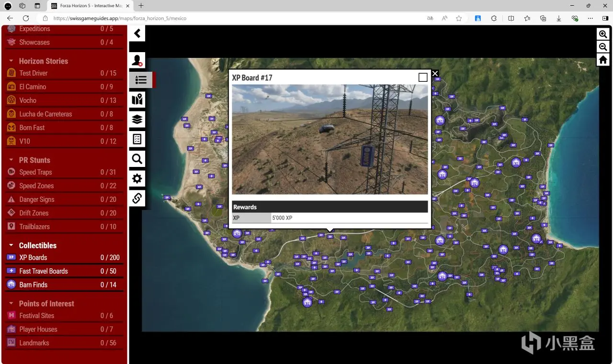613x364 pixels.
Task: Toggle the XP Boards category
Action: [x=65, y=257]
